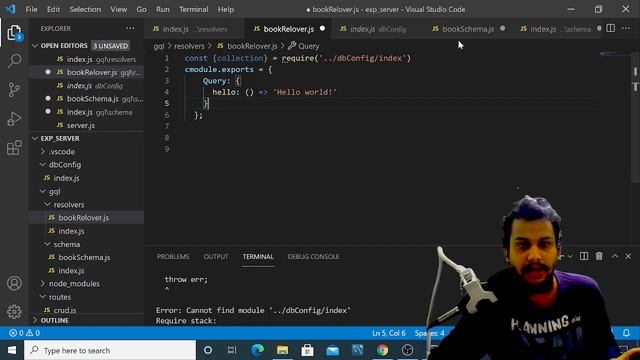
Task: Switch to the bookSchema.js editor tab
Action: pos(468,29)
